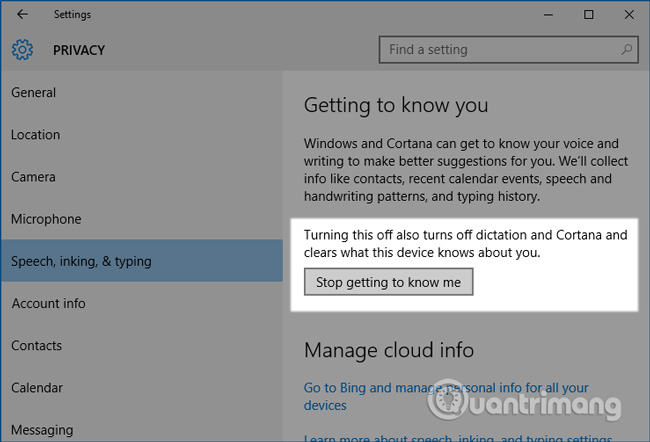Open Location privacy settings
This screenshot has height=442, width=650.
click(x=142, y=135)
